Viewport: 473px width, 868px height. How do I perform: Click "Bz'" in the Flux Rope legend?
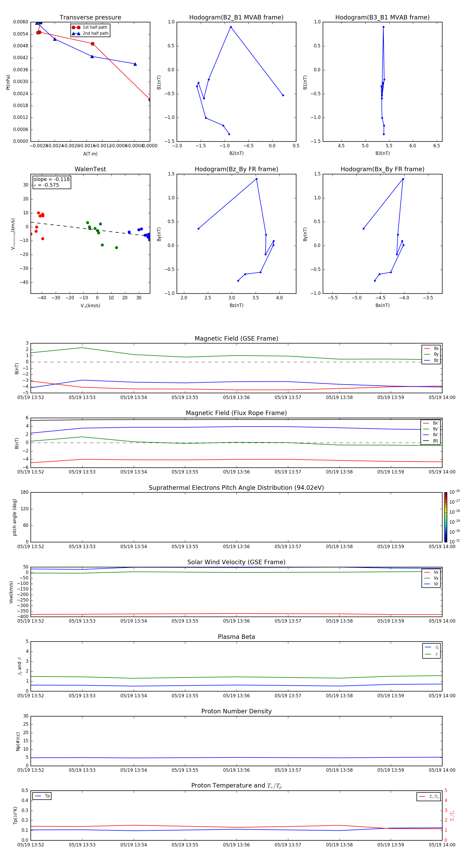click(x=436, y=435)
